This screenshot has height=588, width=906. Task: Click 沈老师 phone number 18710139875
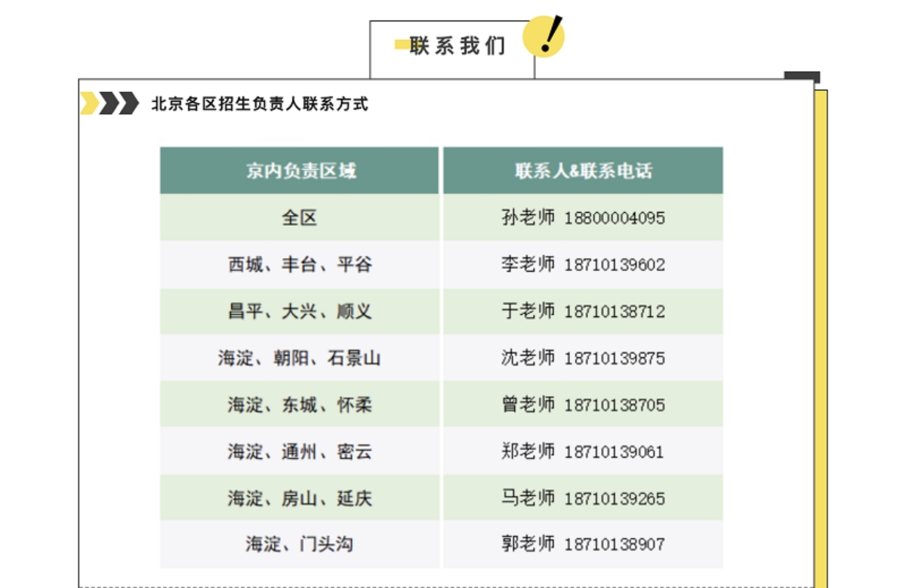tap(615, 359)
